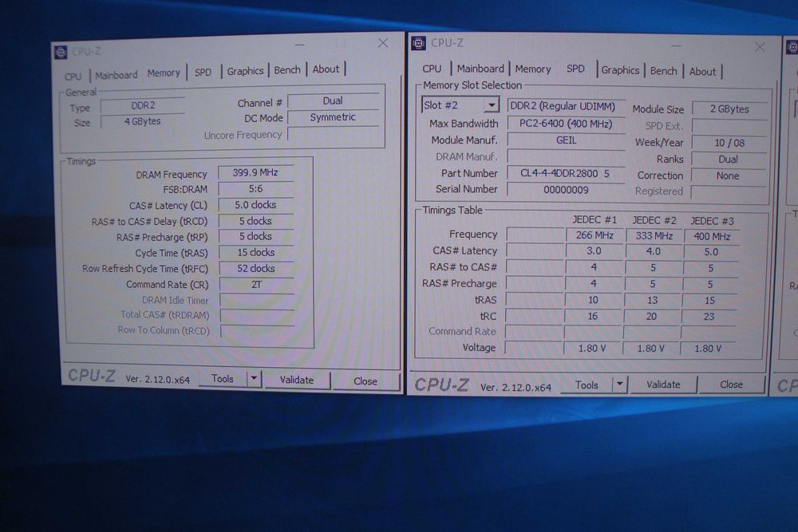798x532 pixels.
Task: Click DRAM Frequency value 399.9 MHz
Action: point(255,173)
